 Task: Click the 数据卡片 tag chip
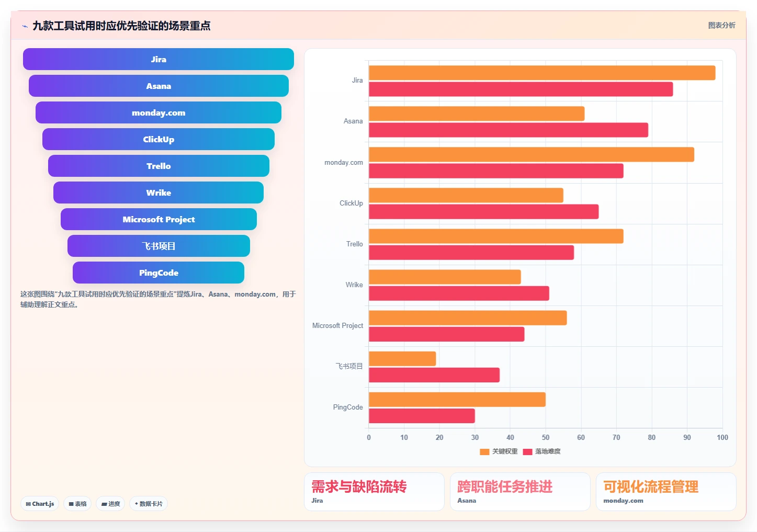pos(149,504)
